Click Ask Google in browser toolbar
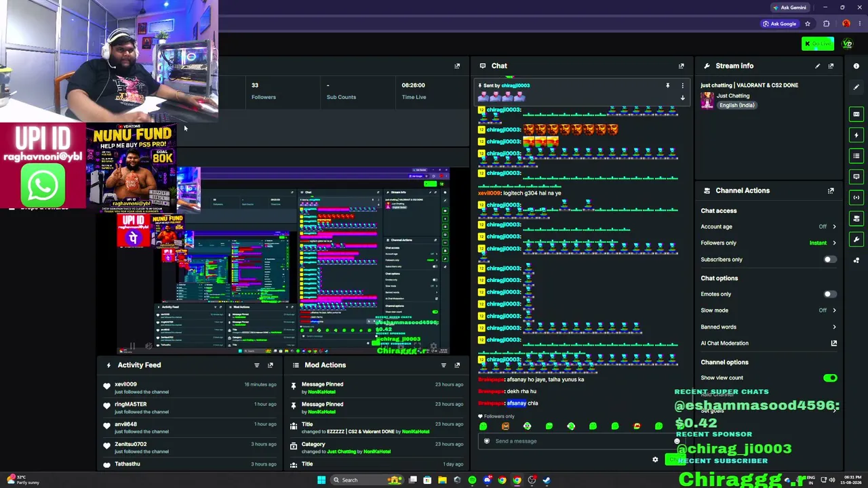 click(779, 24)
